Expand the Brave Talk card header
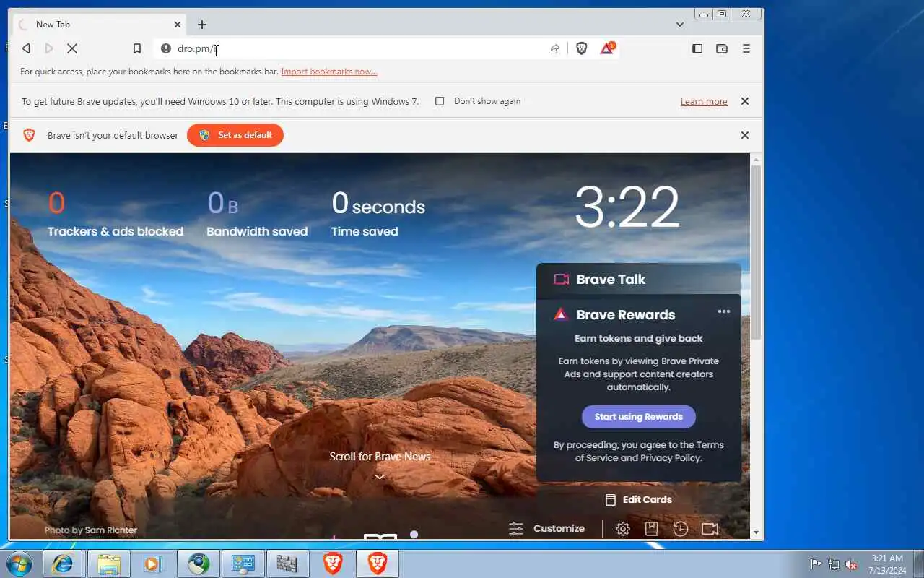 point(639,279)
